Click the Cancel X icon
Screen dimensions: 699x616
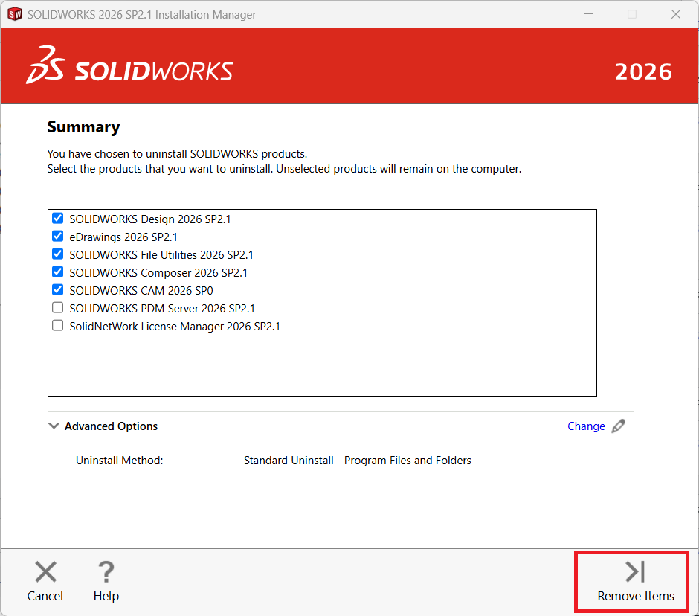pyautogui.click(x=45, y=572)
